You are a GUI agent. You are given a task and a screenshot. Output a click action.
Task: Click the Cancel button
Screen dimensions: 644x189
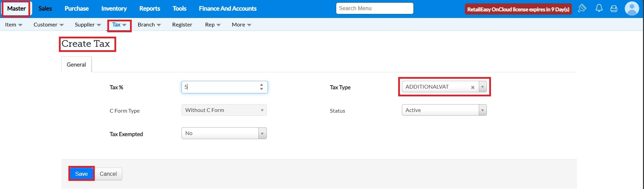coord(108,174)
